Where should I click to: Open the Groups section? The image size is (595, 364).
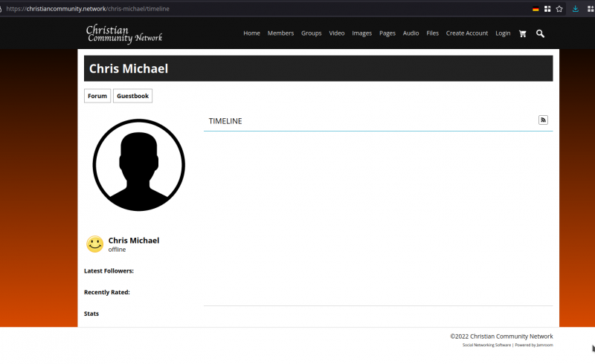[311, 33]
